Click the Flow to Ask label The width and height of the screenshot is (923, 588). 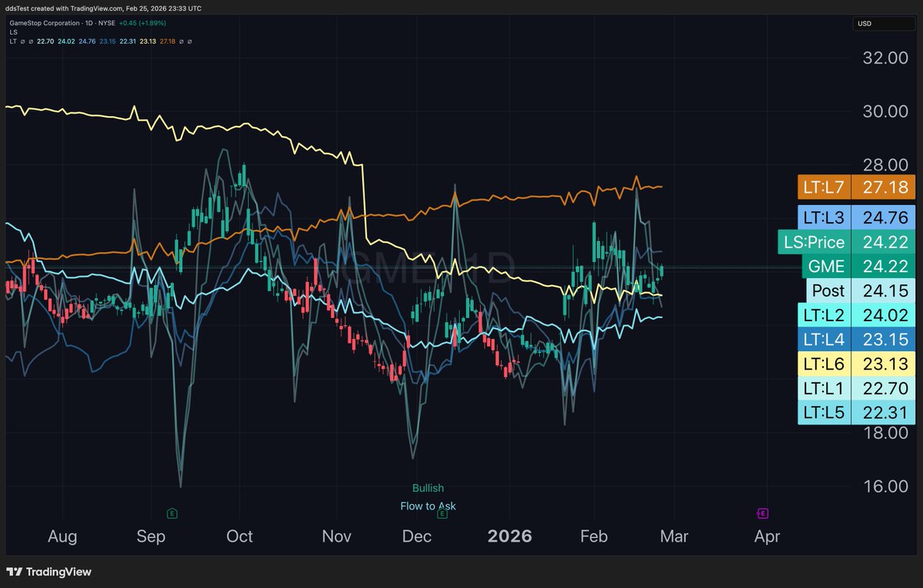(428, 507)
